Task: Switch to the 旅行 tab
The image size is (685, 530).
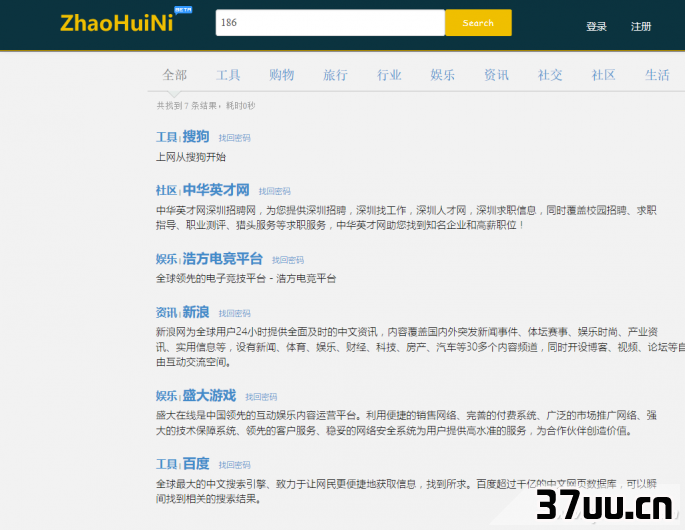Action: [335, 75]
